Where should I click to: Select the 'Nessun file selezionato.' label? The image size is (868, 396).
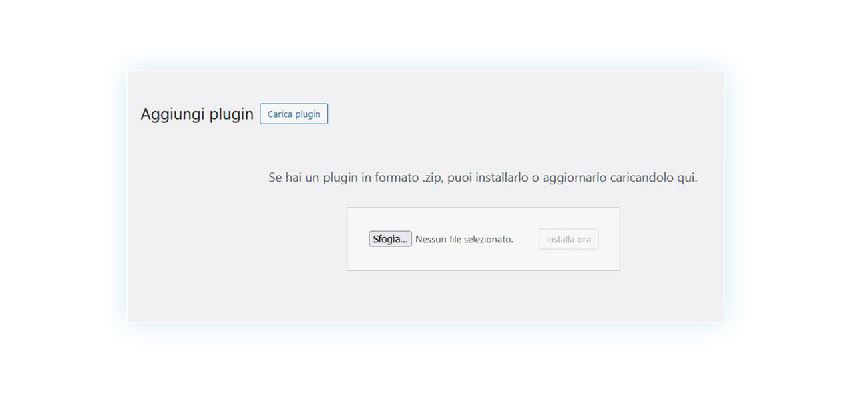click(465, 239)
